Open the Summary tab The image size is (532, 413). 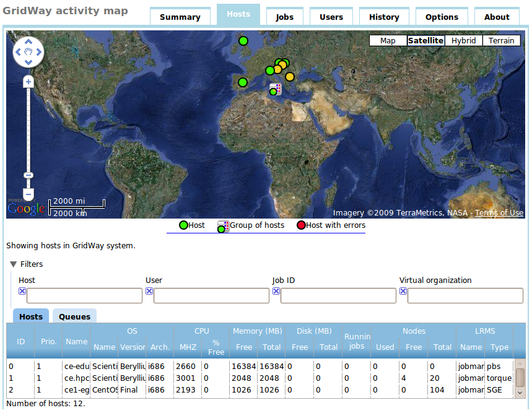(180, 17)
